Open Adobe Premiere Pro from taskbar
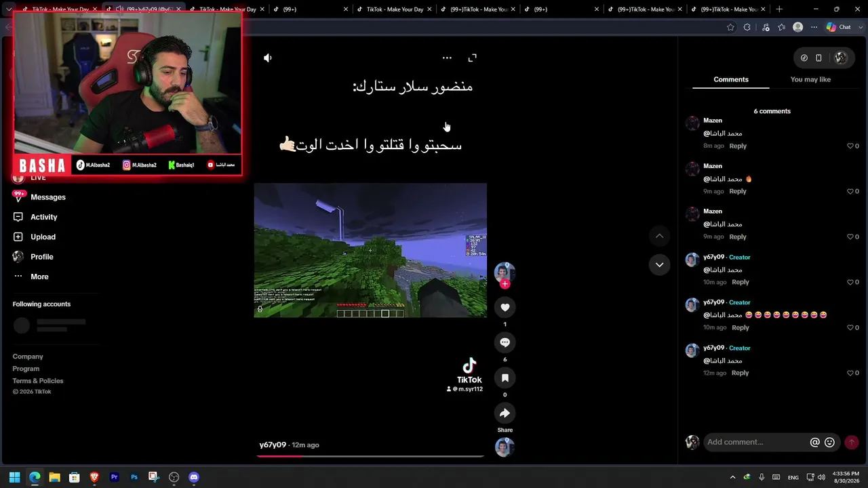Image resolution: width=868 pixels, height=488 pixels. click(x=114, y=477)
